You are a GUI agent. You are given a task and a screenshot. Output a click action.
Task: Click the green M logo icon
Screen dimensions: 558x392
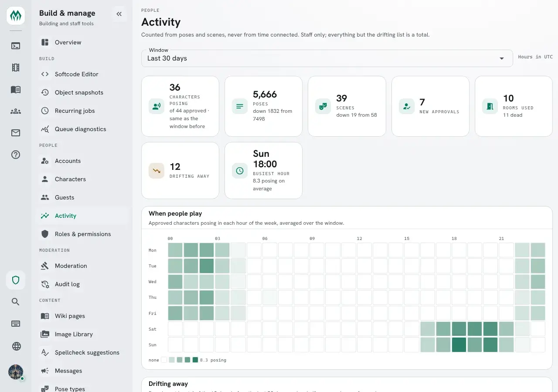click(16, 16)
